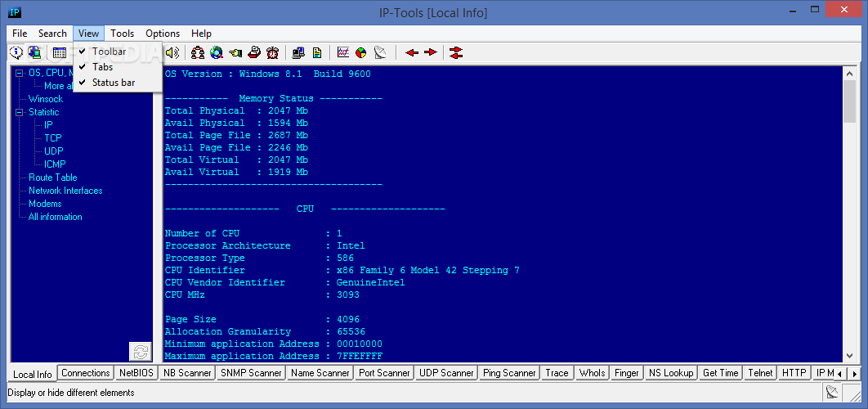
Task: Click the table grid toolbar icon
Action: 60,52
